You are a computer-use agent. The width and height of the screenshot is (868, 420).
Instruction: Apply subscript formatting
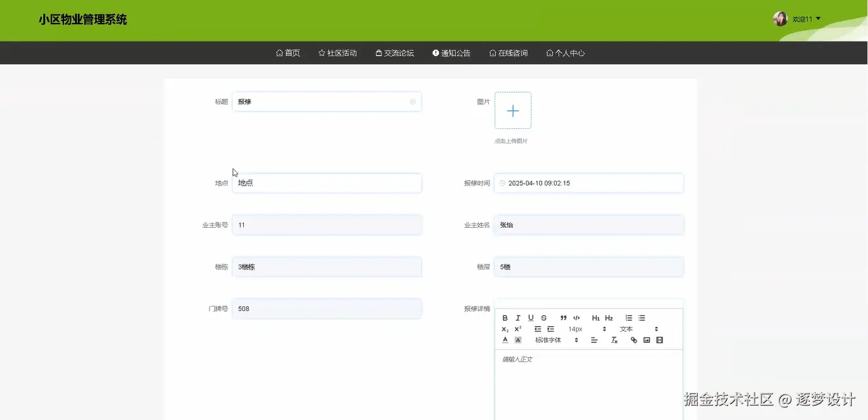pos(505,329)
